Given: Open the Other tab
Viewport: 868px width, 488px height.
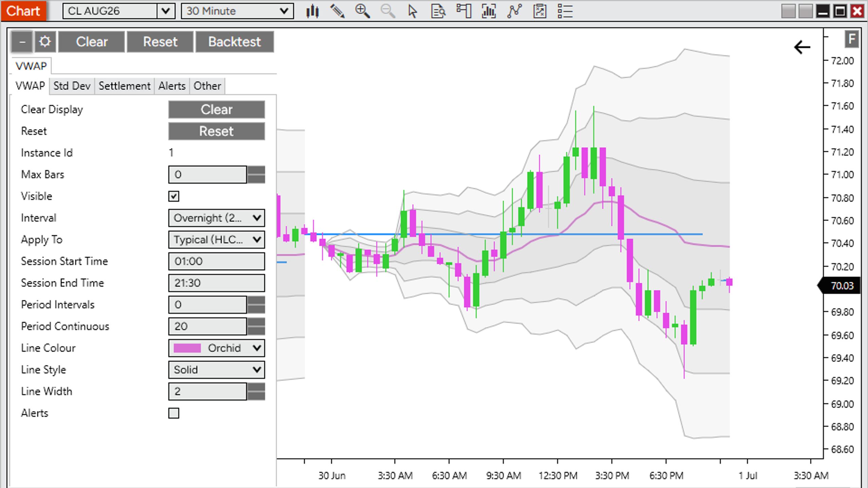Looking at the screenshot, I should pos(207,86).
